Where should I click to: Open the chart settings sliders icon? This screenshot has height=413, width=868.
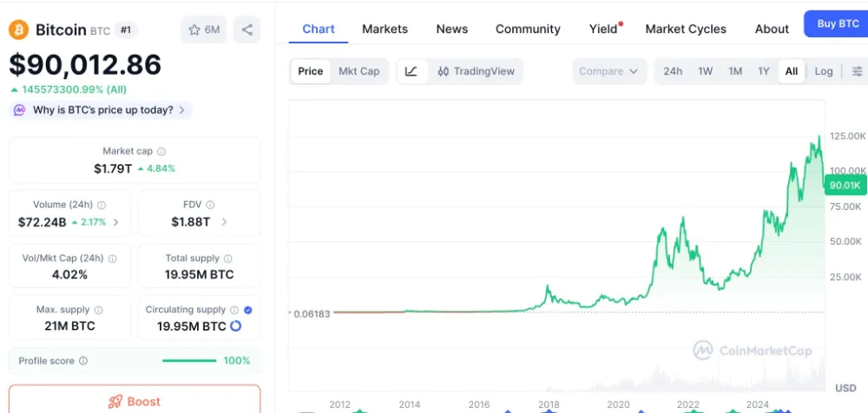click(857, 71)
